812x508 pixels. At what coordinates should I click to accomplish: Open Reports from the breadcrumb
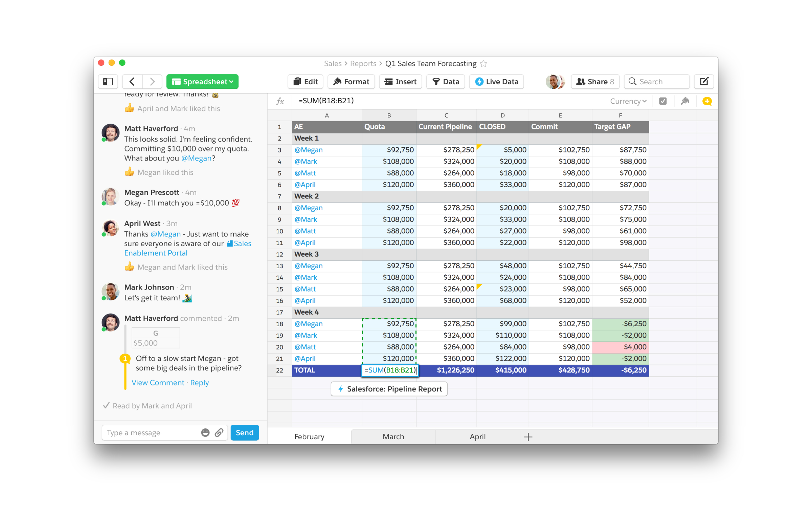click(x=363, y=64)
